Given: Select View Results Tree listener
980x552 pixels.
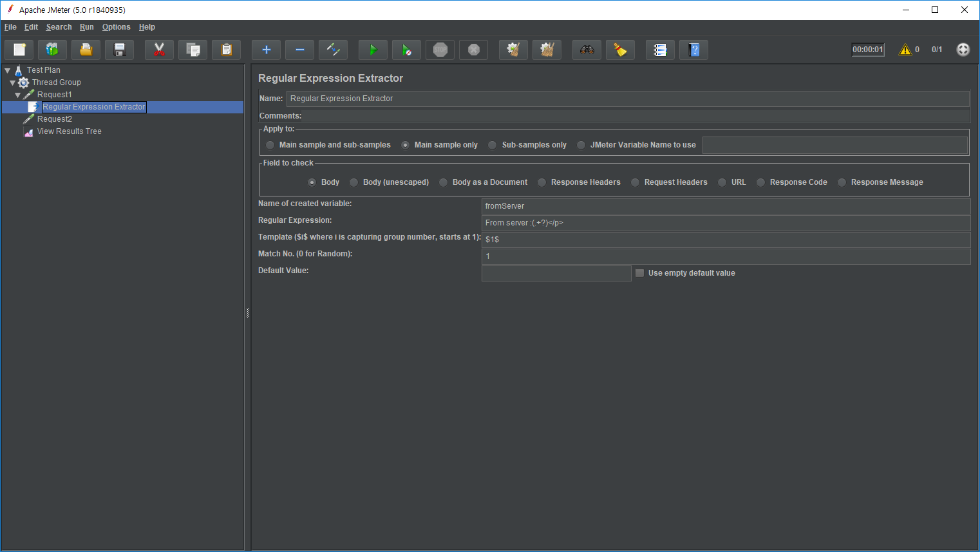Looking at the screenshot, I should click(x=70, y=131).
